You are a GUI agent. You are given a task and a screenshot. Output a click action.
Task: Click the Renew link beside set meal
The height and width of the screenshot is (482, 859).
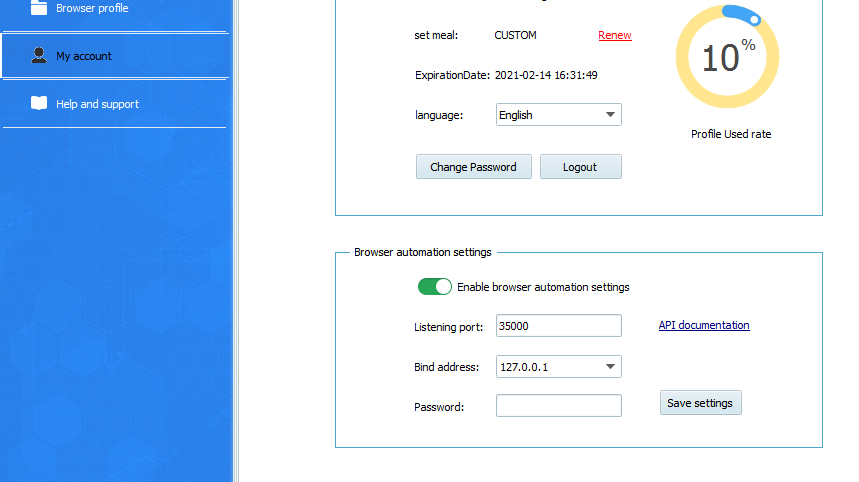point(614,35)
